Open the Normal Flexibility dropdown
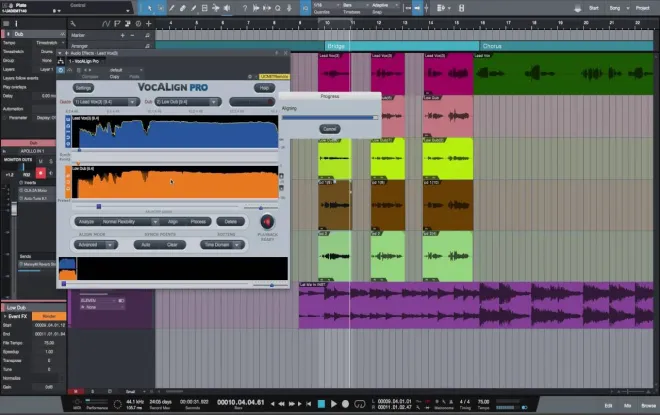The image size is (660, 415). pyautogui.click(x=129, y=221)
